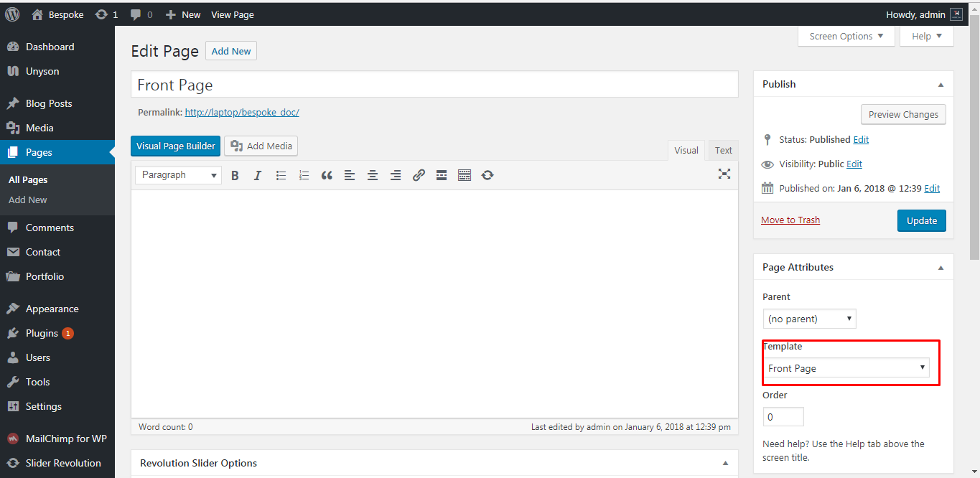
Task: Expand Screen Options panel
Action: coord(846,37)
